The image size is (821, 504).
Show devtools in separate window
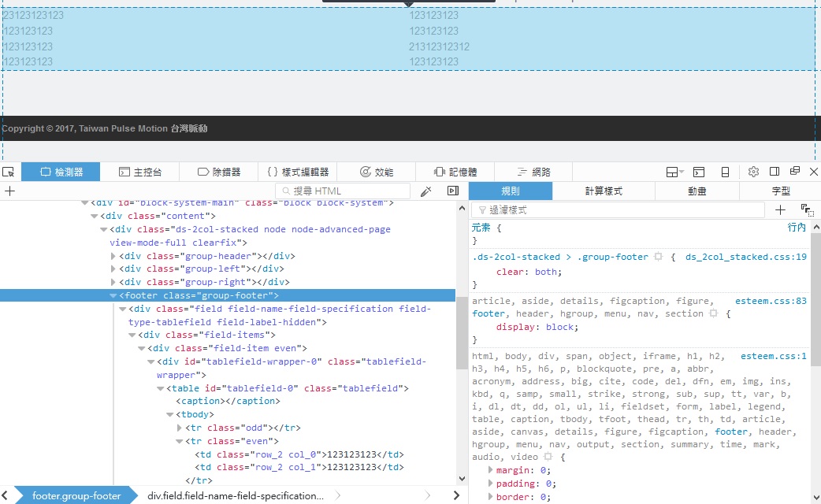click(795, 172)
